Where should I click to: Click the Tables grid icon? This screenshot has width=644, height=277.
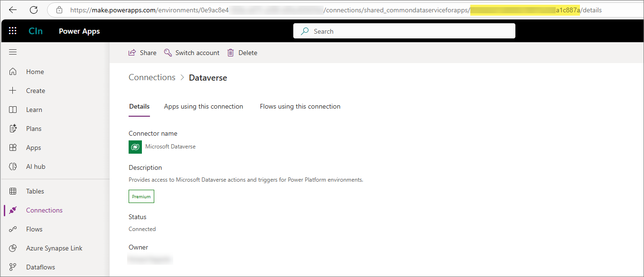tap(13, 191)
